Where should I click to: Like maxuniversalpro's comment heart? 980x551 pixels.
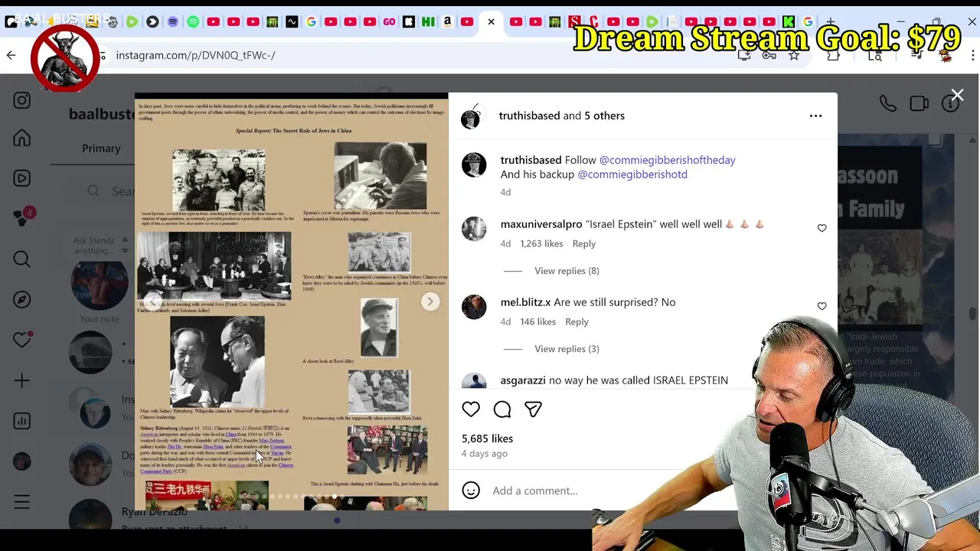822,228
